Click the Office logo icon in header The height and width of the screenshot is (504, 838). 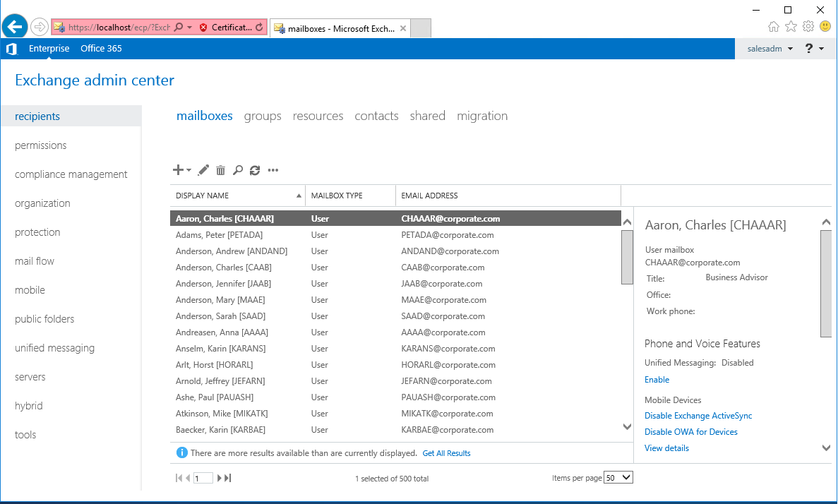pos(11,49)
